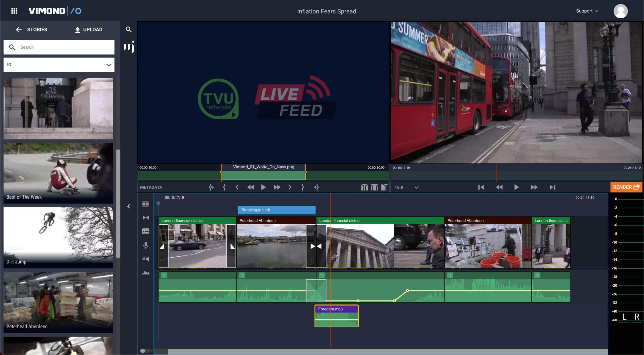Select the graphics track icon
This screenshot has height=355, width=644.
[146, 204]
